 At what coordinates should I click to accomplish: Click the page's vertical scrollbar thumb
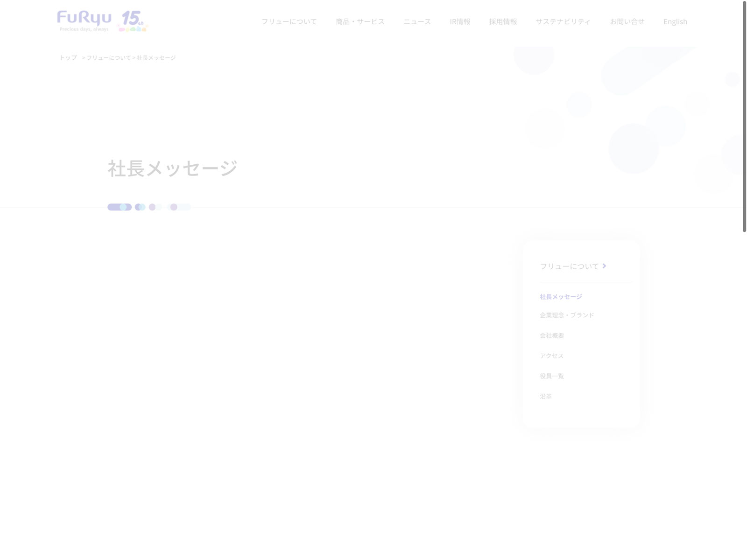pos(744,117)
